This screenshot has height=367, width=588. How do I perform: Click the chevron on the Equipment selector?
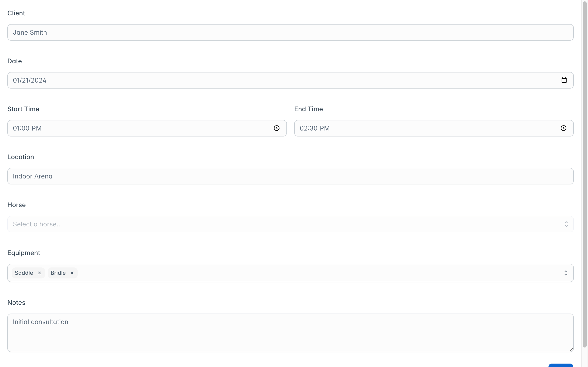566,273
